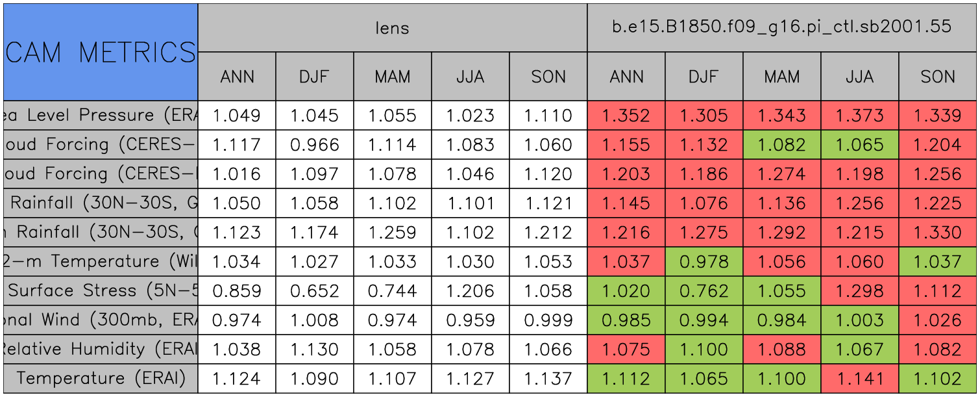The width and height of the screenshot is (980, 397).
Task: Select the white cell with value 0.652
Action: pyautogui.click(x=315, y=291)
